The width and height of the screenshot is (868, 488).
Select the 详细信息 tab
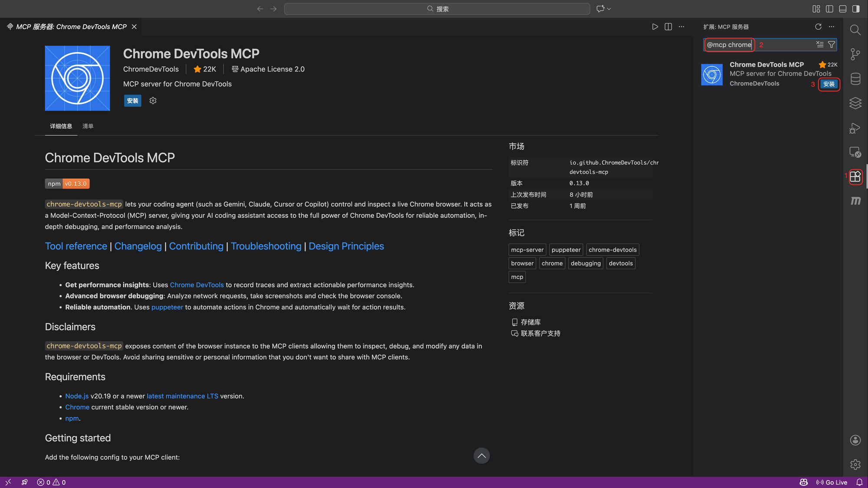[x=61, y=126]
